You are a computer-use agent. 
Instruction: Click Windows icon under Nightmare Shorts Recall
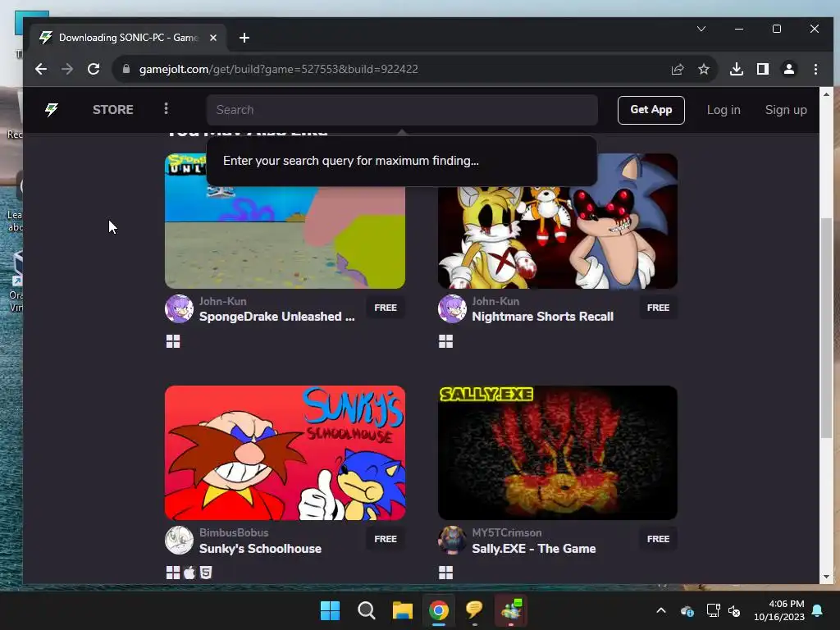[445, 341]
